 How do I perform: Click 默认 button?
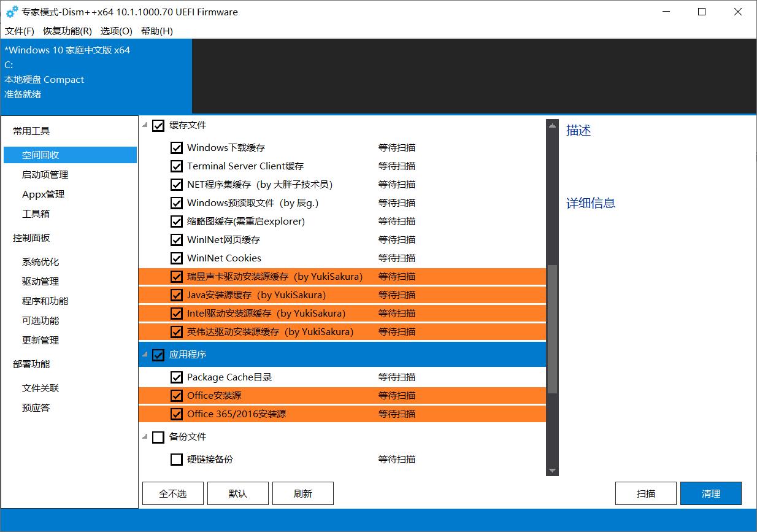(x=238, y=493)
